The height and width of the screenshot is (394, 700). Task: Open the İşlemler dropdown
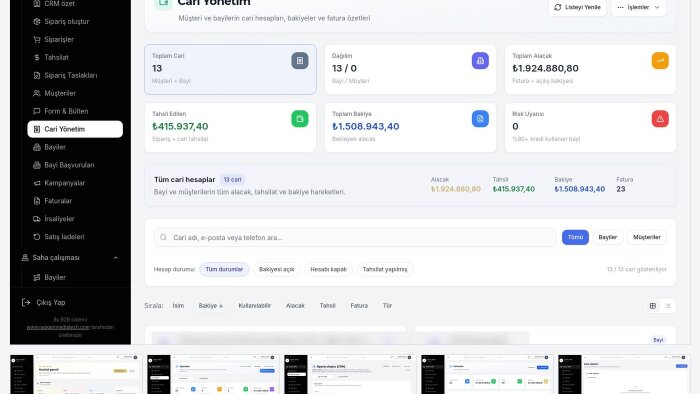click(x=638, y=7)
